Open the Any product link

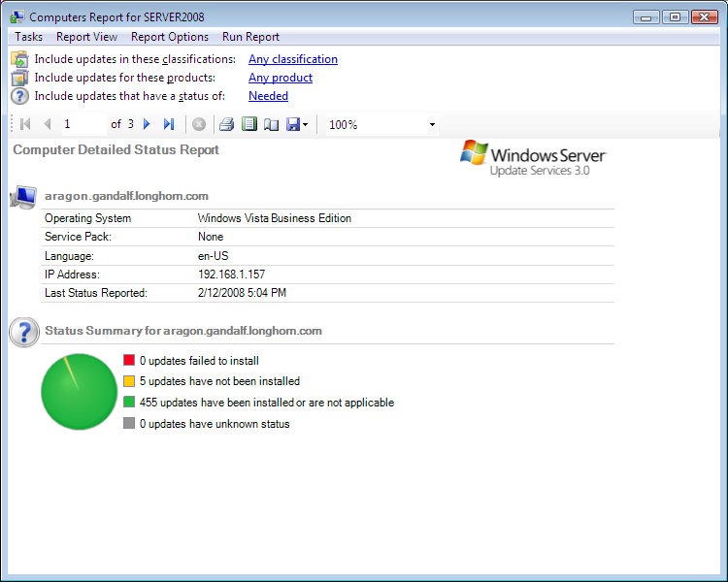click(x=281, y=78)
